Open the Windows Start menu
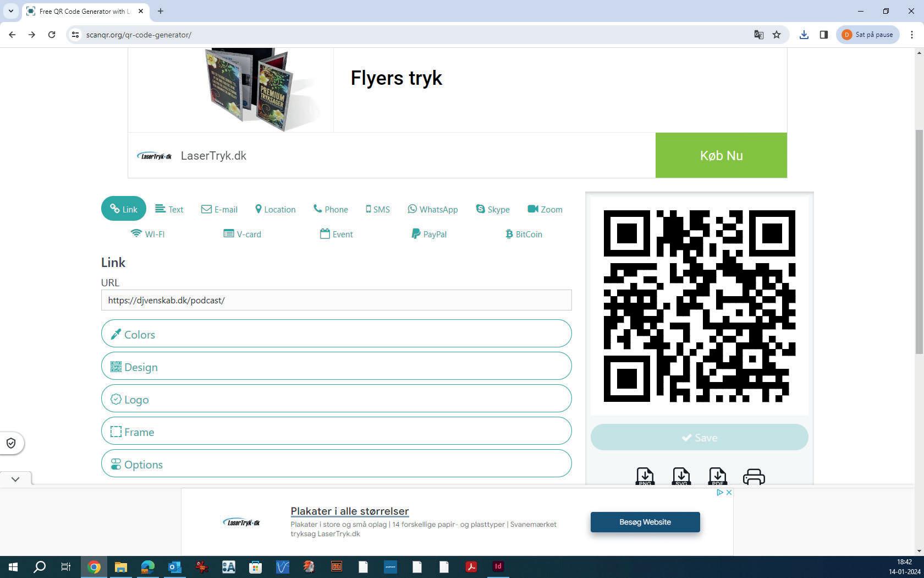 click(x=13, y=566)
